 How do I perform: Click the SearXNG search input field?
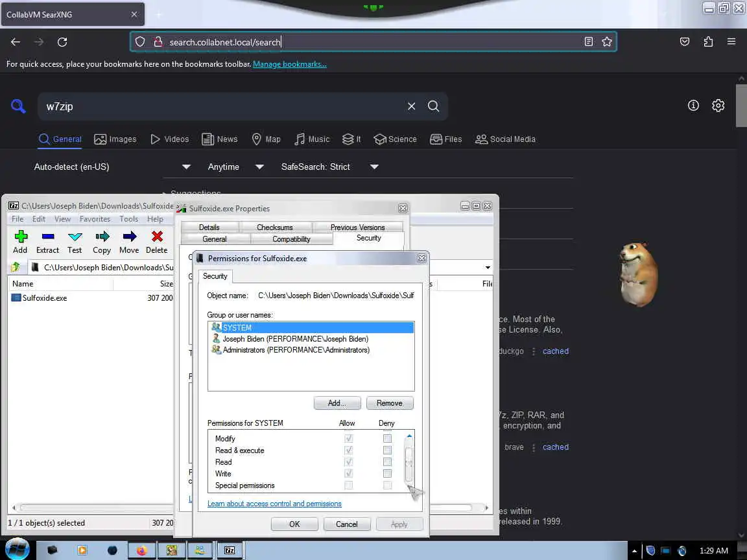pos(224,106)
